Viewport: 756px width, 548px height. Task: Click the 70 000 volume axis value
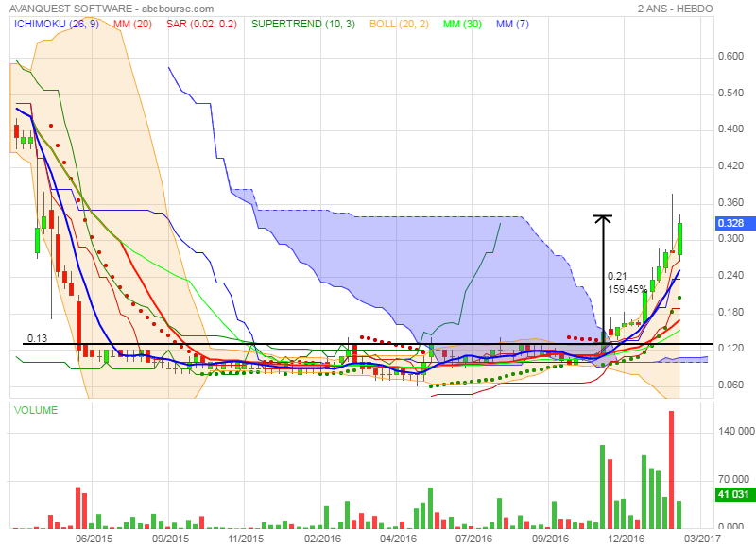(736, 479)
